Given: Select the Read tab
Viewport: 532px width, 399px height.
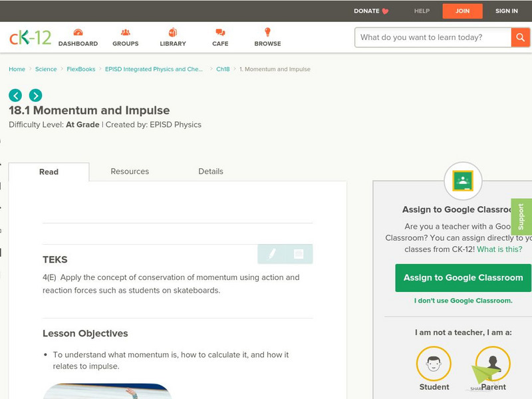Looking at the screenshot, I should click(x=49, y=172).
